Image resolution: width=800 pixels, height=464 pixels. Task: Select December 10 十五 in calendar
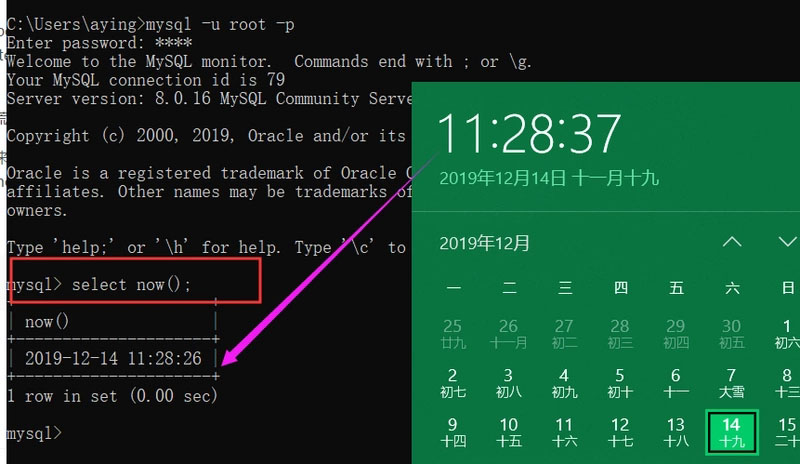coord(509,432)
